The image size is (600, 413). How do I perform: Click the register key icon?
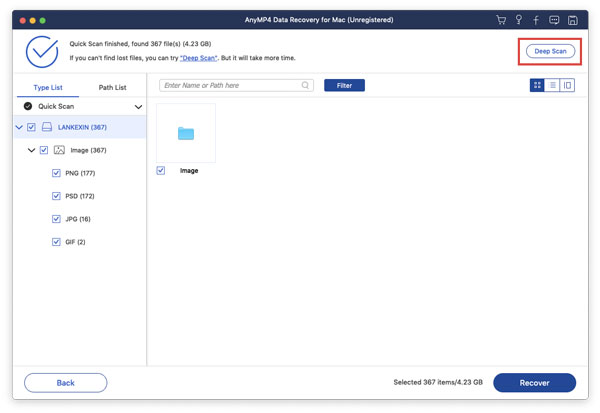point(518,20)
